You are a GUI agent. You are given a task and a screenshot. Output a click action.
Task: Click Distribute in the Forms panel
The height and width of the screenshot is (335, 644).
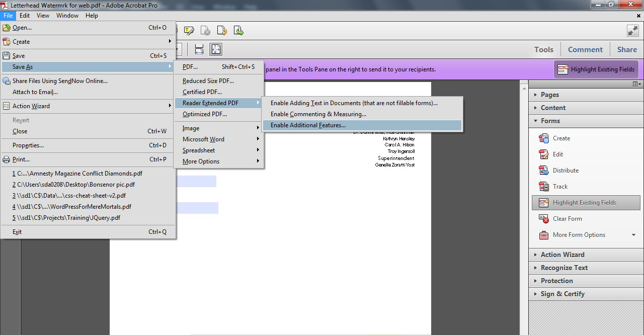pos(566,171)
